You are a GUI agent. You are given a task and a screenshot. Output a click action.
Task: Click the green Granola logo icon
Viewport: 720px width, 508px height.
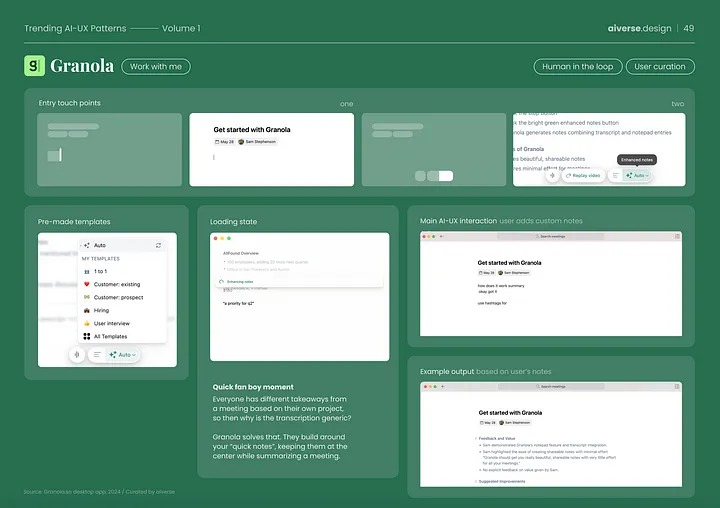(34, 66)
